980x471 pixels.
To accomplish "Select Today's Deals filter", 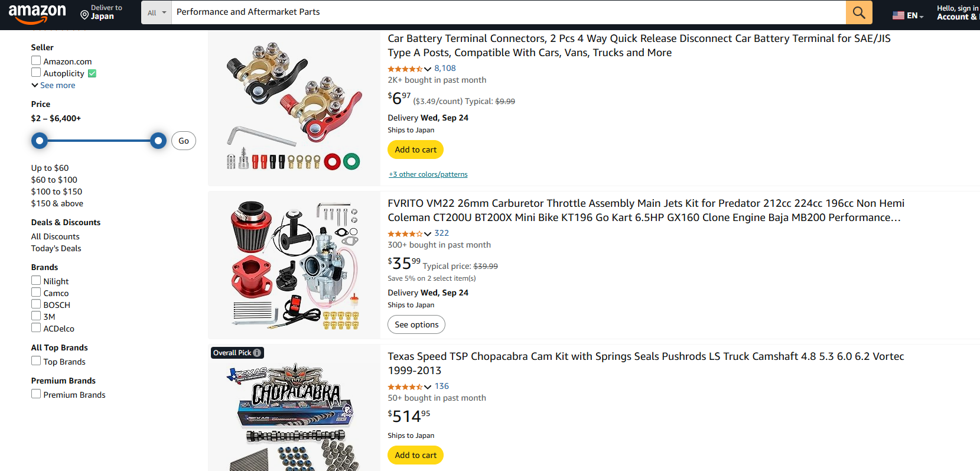I will point(56,248).
